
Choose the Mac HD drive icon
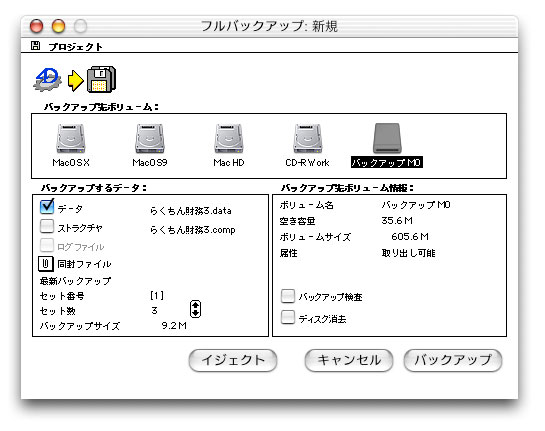(x=229, y=138)
